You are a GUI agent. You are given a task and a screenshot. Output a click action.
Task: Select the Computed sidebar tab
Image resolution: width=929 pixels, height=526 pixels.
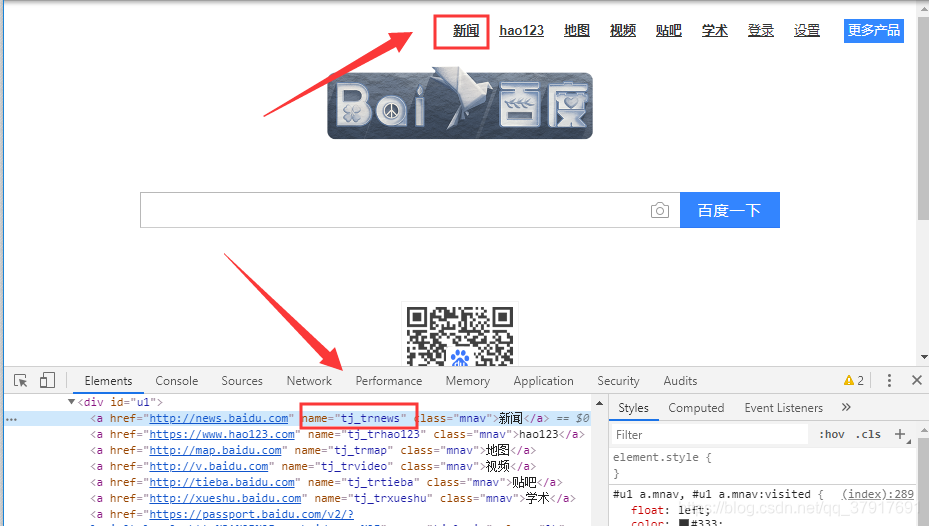[x=696, y=408]
